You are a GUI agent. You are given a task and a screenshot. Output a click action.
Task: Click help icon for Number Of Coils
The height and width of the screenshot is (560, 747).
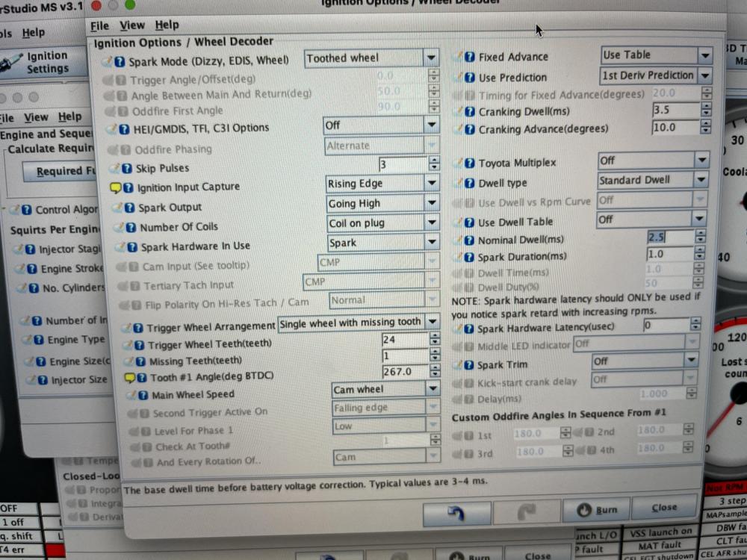click(131, 227)
